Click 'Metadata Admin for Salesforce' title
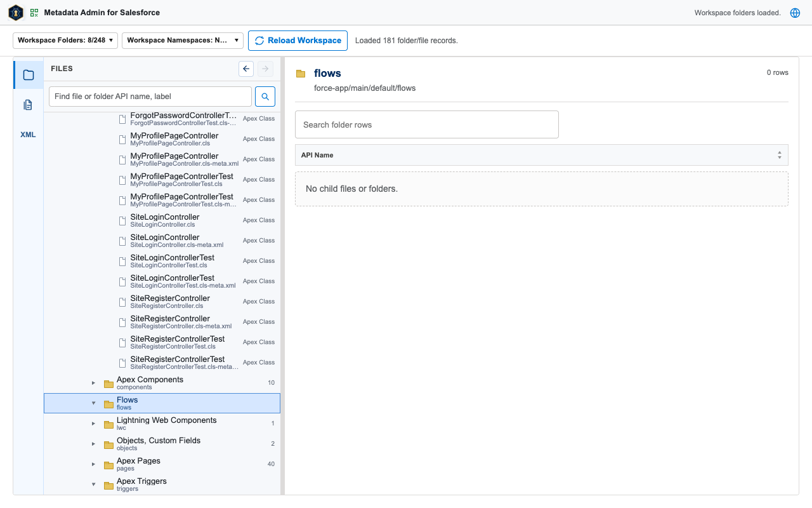 tap(102, 13)
